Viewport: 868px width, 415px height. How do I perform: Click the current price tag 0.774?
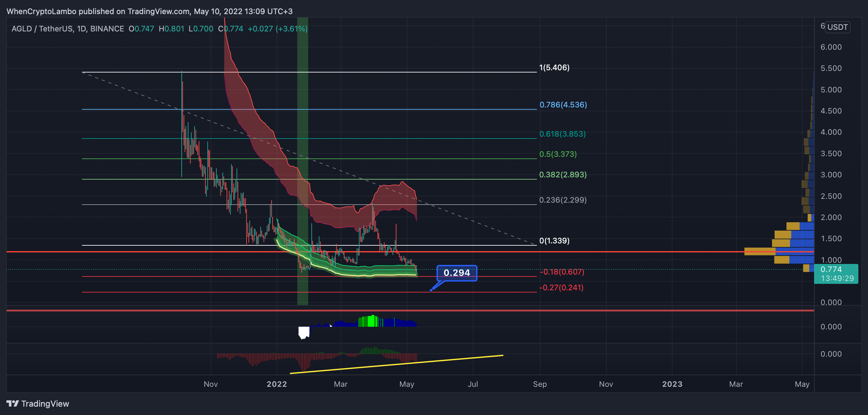[x=831, y=269]
